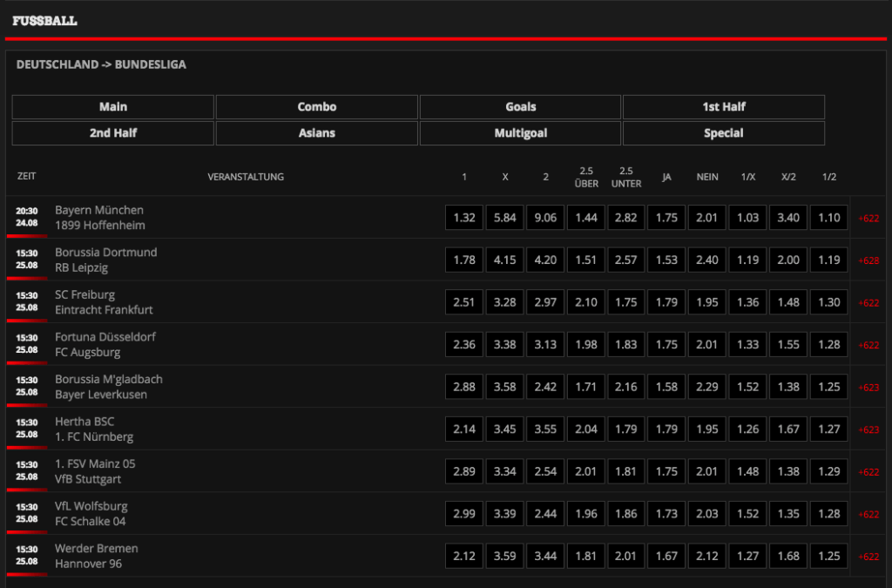Pick X/2 odds 1.67 for Hertha vs Nürnberg
This screenshot has height=588, width=892.
pyautogui.click(x=788, y=429)
